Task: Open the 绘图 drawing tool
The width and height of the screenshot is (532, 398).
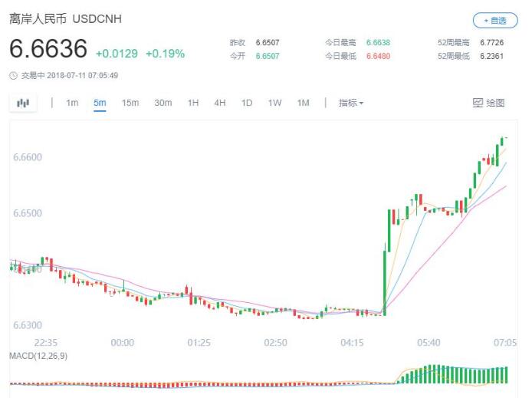Action: (x=488, y=103)
